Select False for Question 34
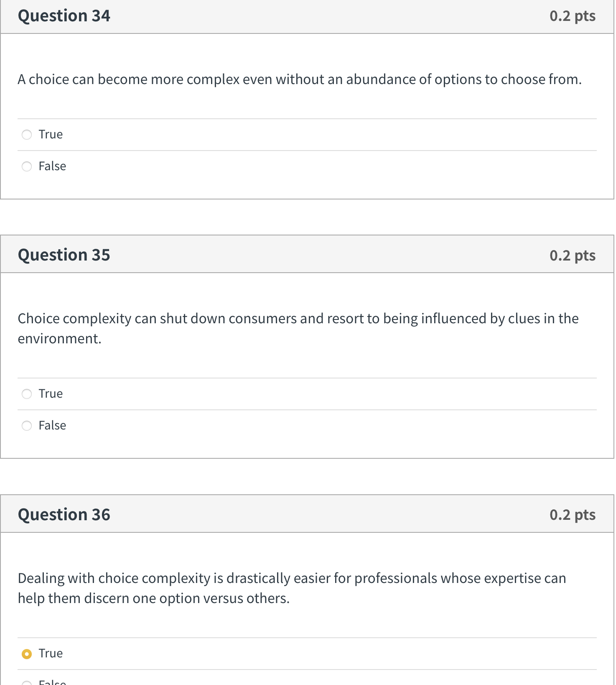 coord(27,166)
